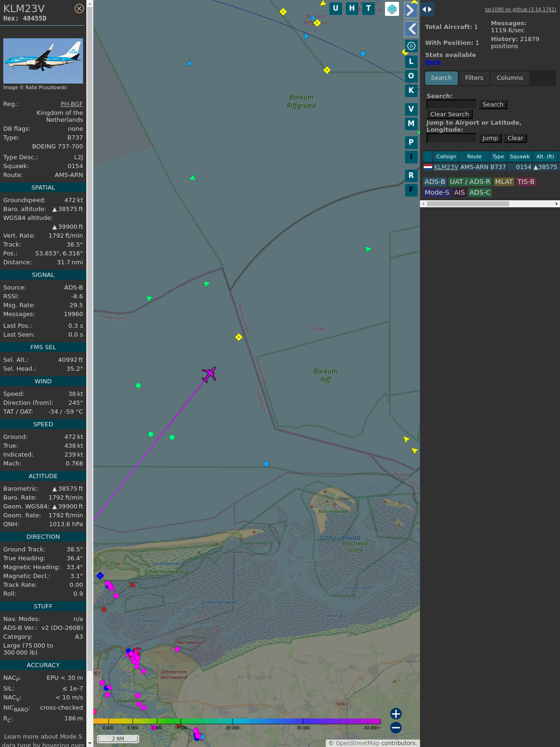
Task: Toggle the K map button
Action: [411, 91]
